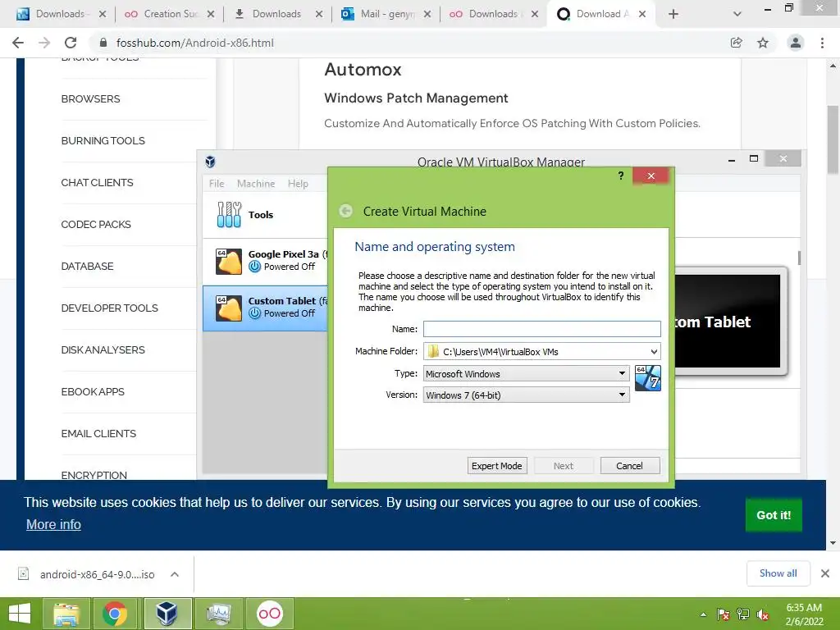
Task: Click the Got it! cookie button
Action: pyautogui.click(x=774, y=515)
